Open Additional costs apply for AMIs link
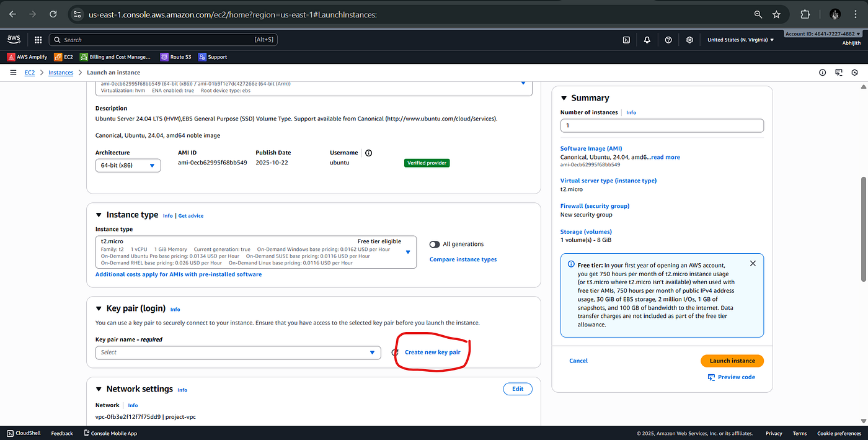Image resolution: width=868 pixels, height=440 pixels. [x=179, y=274]
